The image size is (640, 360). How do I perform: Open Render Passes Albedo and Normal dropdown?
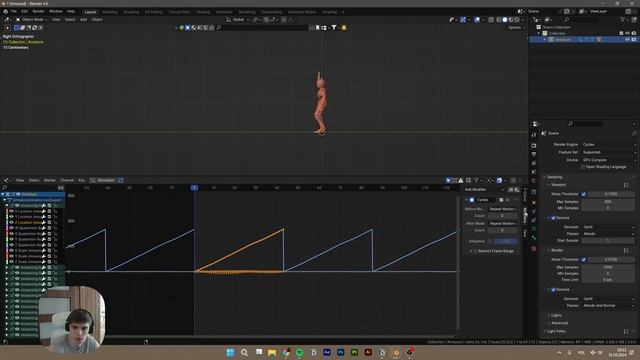pos(609,306)
